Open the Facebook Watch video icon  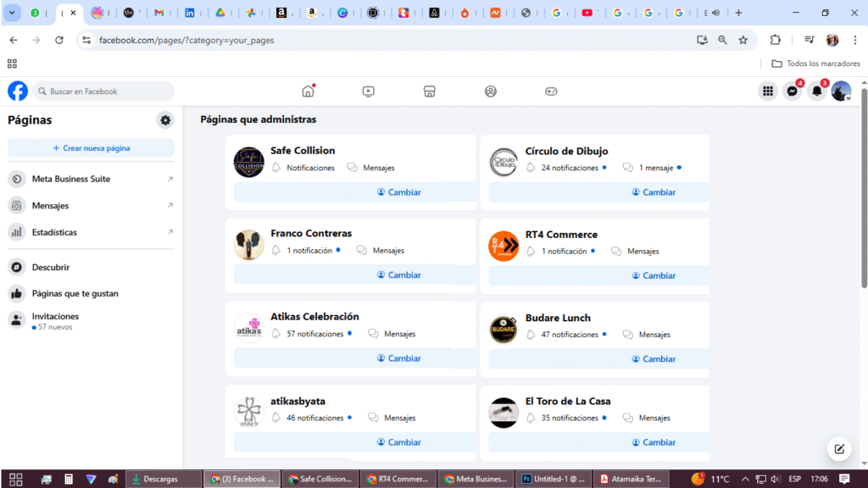pyautogui.click(x=369, y=91)
